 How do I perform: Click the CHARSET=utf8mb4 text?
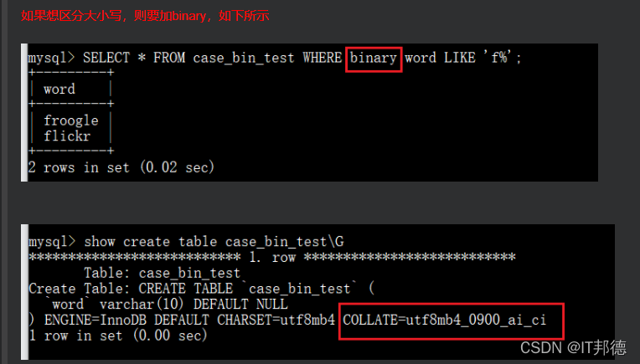[276, 320]
